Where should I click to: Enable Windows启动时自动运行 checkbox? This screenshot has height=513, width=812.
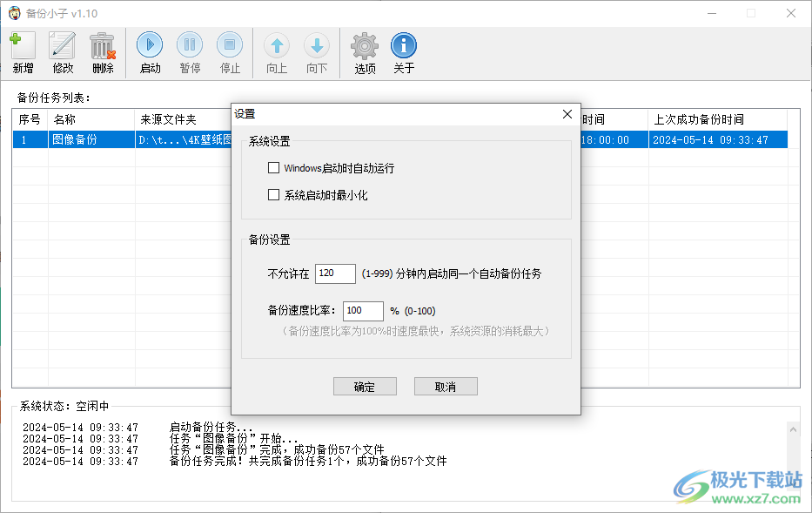pyautogui.click(x=274, y=167)
